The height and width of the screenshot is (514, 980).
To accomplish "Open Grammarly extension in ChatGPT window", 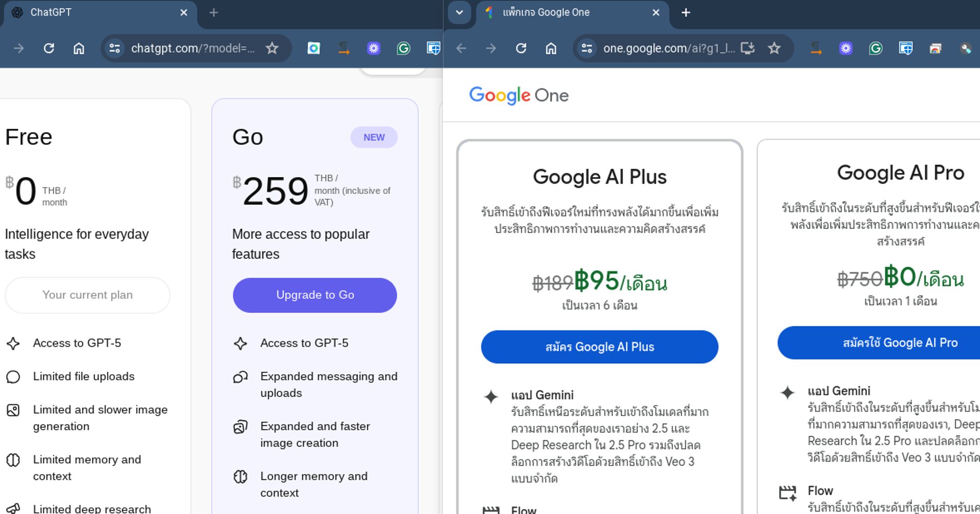I will coord(403,48).
